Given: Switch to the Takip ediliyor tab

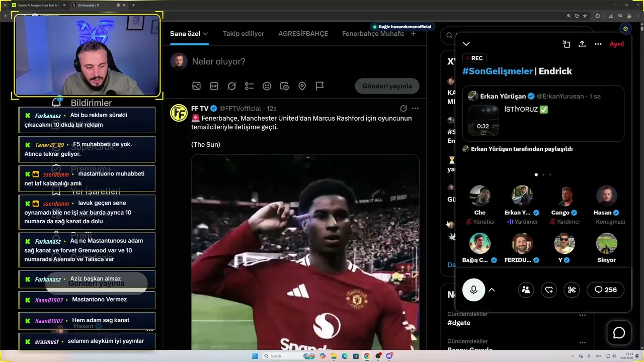Looking at the screenshot, I should 244,34.
